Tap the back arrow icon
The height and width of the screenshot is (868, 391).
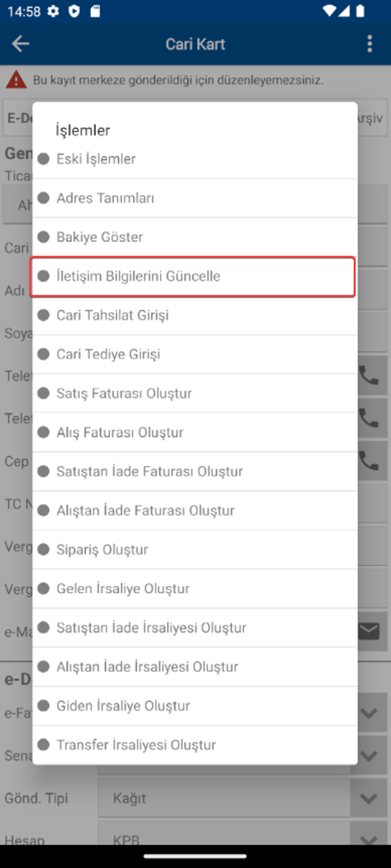click(x=21, y=44)
